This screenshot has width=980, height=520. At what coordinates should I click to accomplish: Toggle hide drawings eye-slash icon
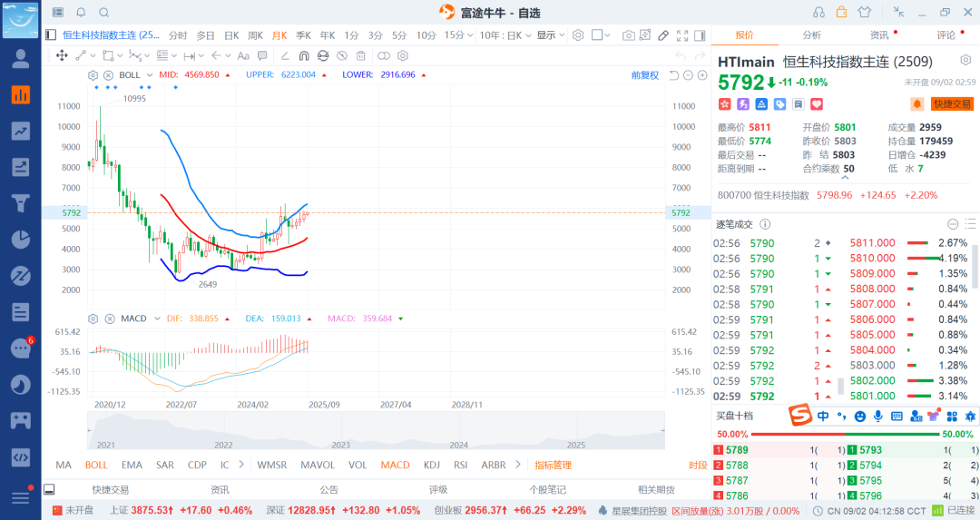point(342,55)
